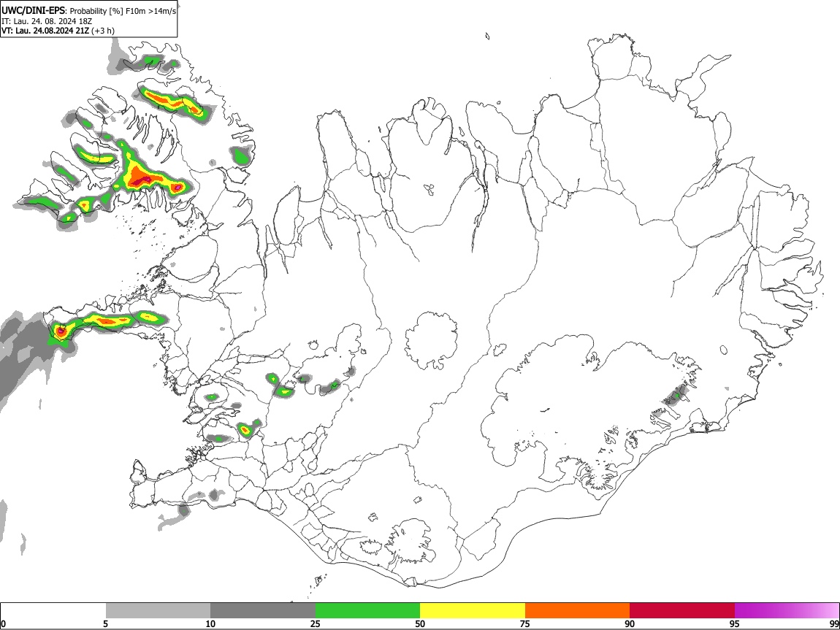Image resolution: width=840 pixels, height=630 pixels.
Task: Click the purple 95-99% legend swatch
Action: (787, 611)
